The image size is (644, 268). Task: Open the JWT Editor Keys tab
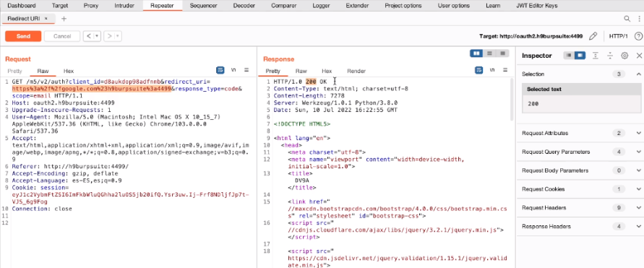[x=537, y=6]
